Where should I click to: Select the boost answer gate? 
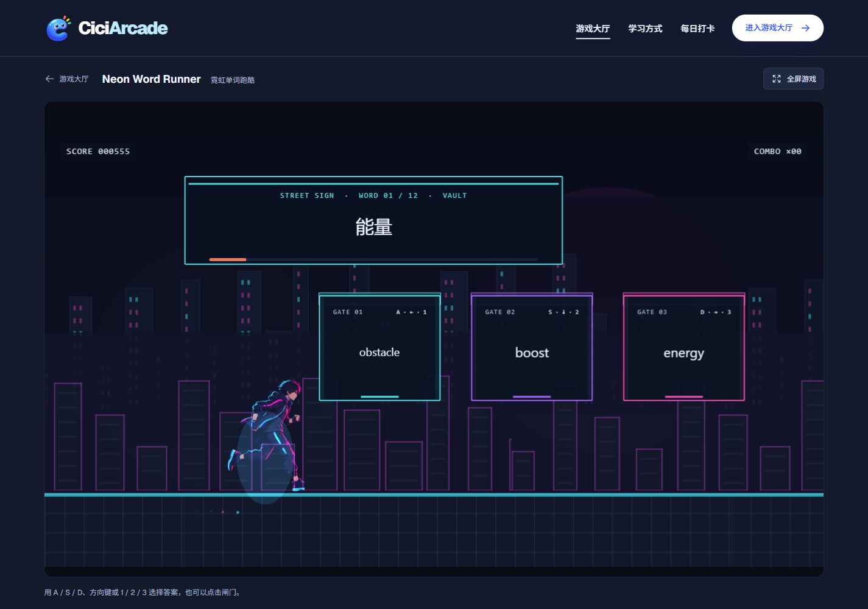(532, 347)
